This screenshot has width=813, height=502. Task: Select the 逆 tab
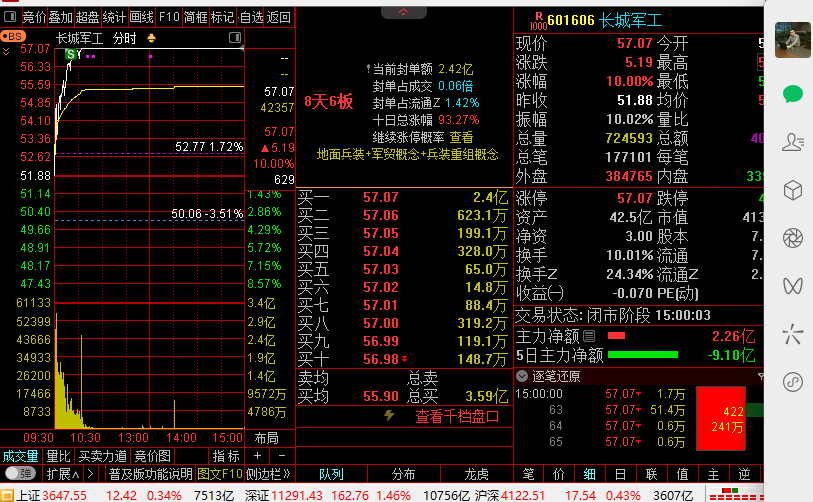coord(744,474)
